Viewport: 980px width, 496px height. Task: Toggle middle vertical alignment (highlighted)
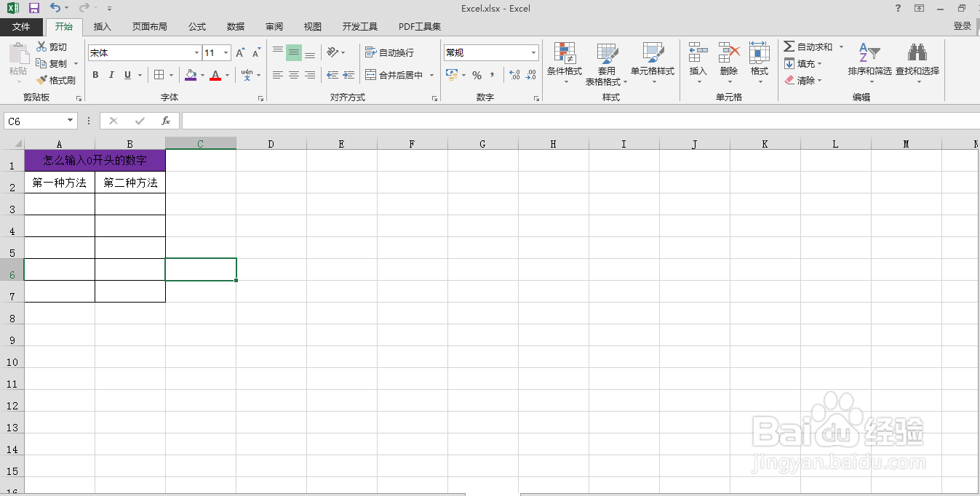click(294, 52)
